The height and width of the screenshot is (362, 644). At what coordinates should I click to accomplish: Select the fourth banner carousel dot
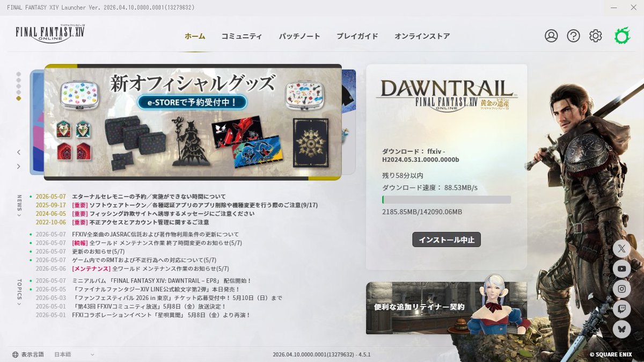(x=19, y=92)
